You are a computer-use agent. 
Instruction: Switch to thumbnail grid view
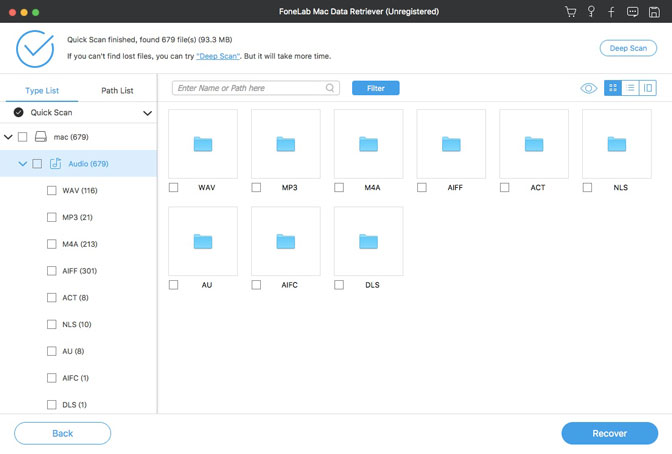pyautogui.click(x=613, y=88)
